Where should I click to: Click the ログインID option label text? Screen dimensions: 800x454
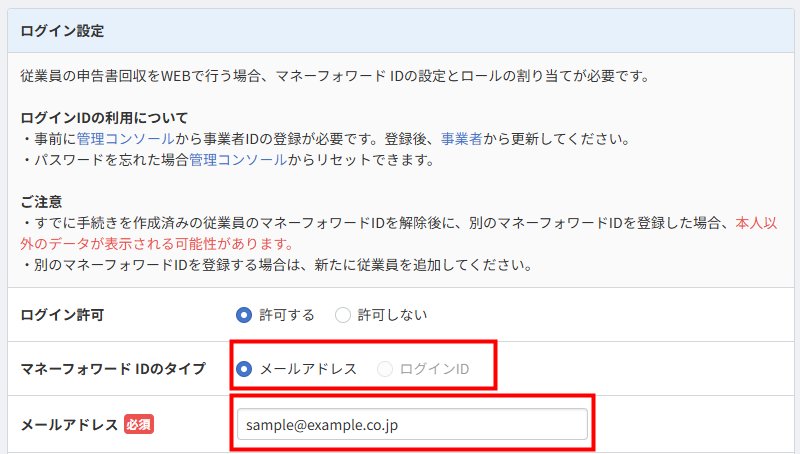click(x=434, y=369)
